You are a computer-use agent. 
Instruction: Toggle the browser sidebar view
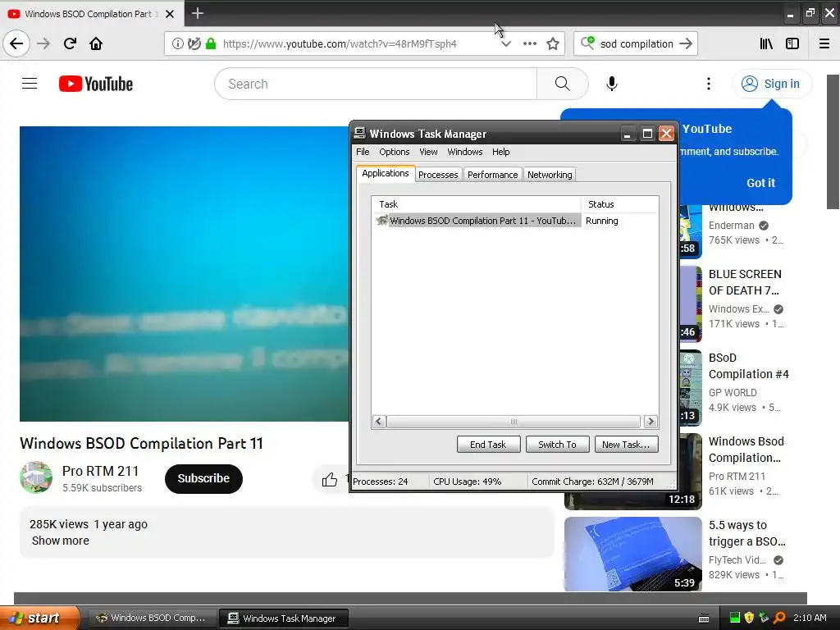tap(792, 44)
